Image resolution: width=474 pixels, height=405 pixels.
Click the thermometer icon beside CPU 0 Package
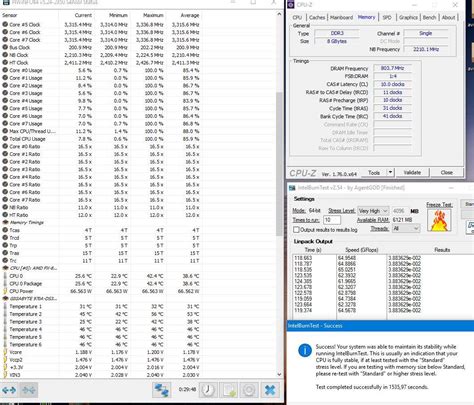pos(5,284)
